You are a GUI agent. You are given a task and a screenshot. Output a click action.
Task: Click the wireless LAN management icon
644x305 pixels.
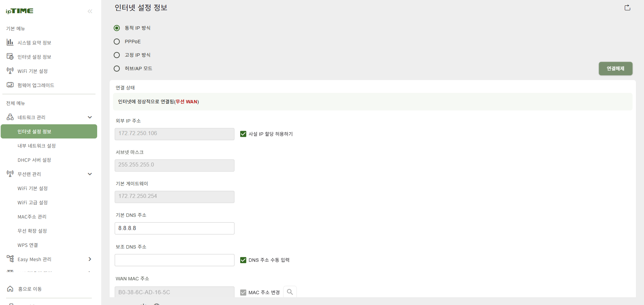10,174
